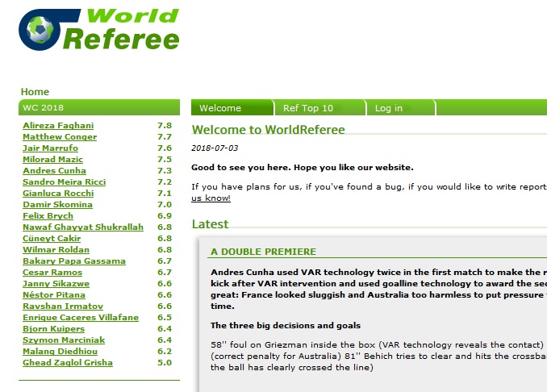The height and width of the screenshot is (392, 547).
Task: Click the 6.9 rating beside Felix Brych
Action: point(165,216)
